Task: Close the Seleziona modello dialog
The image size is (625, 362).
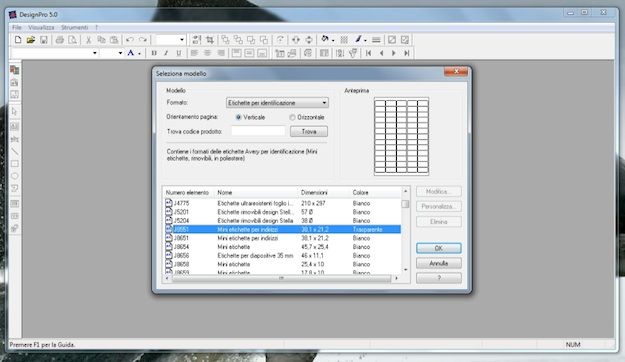Action: [456, 71]
